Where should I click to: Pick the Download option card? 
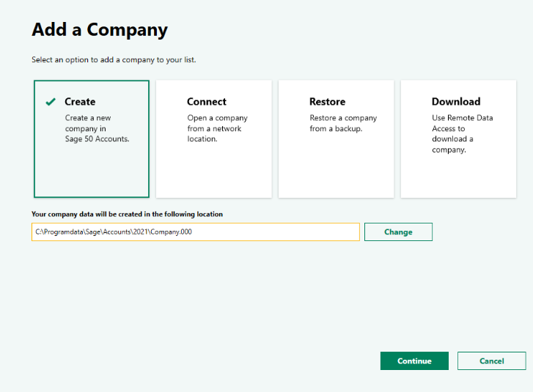click(x=458, y=139)
